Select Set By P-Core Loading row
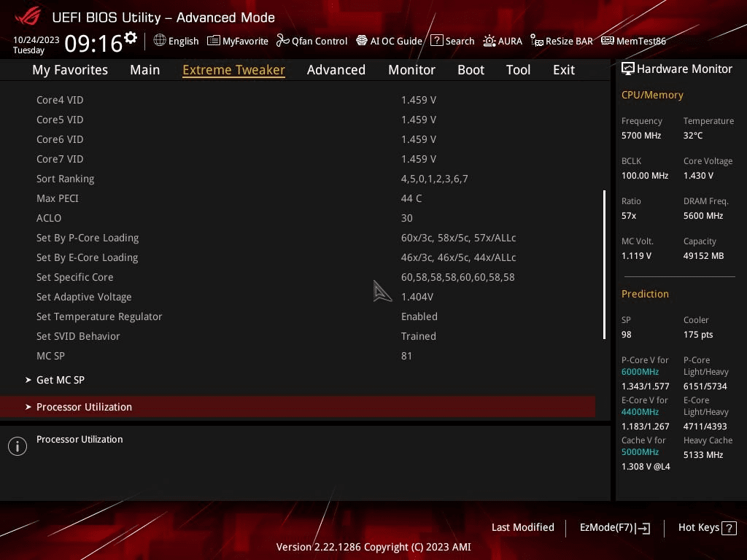This screenshot has width=747, height=560. (x=298, y=238)
